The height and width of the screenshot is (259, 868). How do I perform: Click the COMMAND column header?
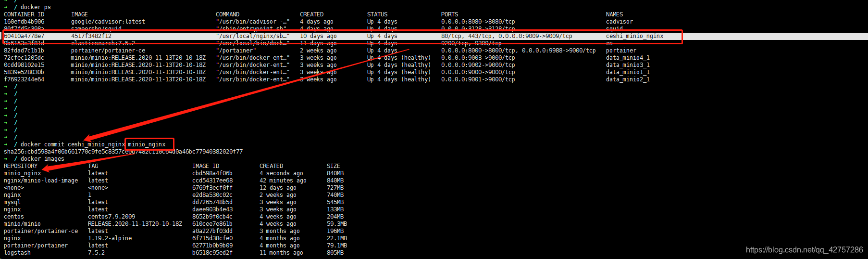[228, 14]
